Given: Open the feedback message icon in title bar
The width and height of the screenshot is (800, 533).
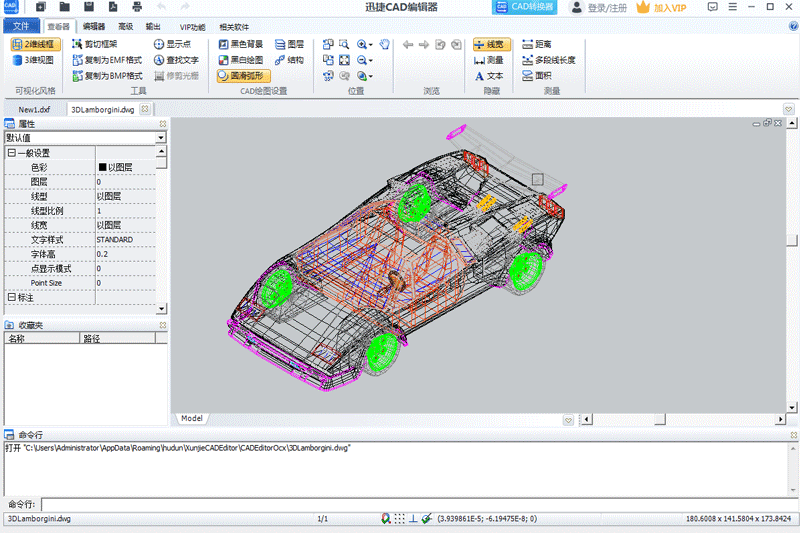Looking at the screenshot, I should tap(713, 7).
